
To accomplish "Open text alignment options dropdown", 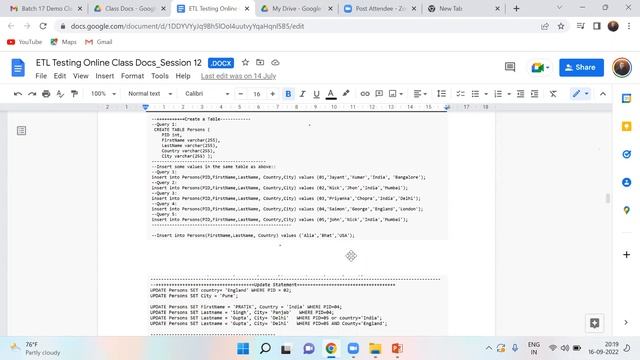I will click(420, 94).
